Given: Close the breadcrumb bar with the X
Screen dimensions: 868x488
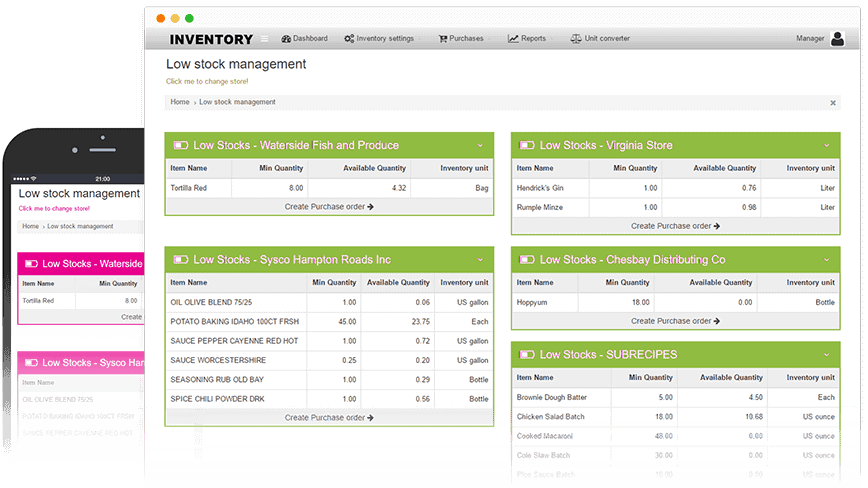Looking at the screenshot, I should (x=833, y=103).
